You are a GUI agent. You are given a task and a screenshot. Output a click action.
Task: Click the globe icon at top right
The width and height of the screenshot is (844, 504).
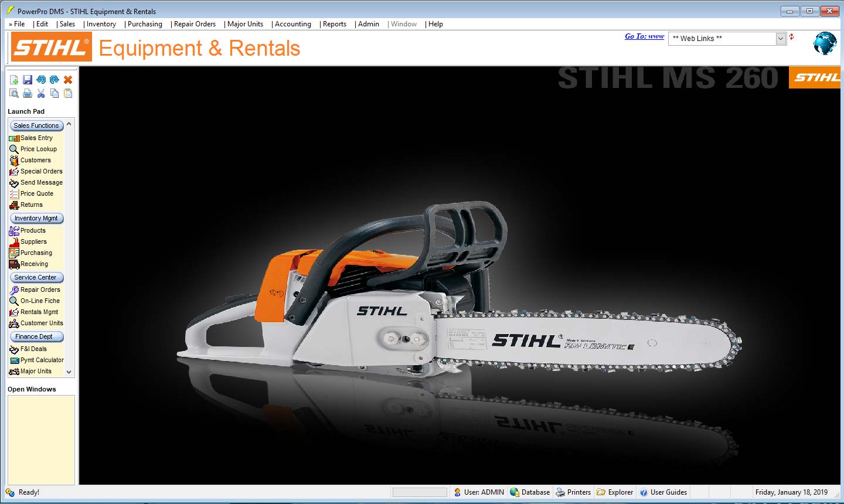point(825,43)
